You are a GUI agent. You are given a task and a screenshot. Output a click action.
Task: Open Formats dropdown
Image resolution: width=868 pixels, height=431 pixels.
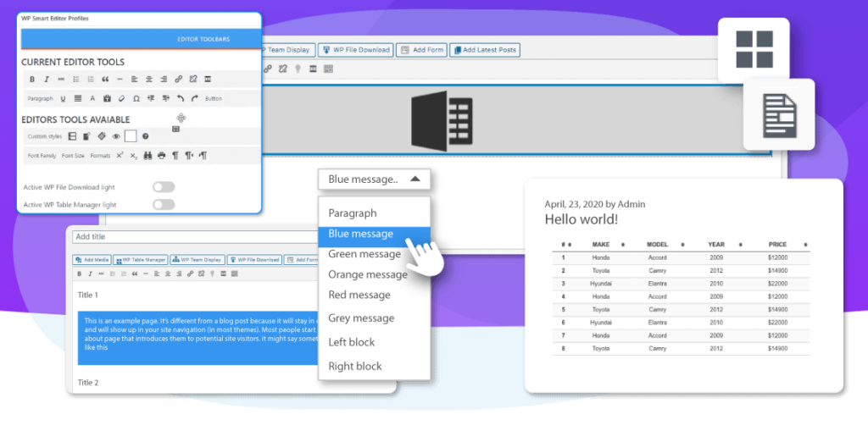coord(100,156)
